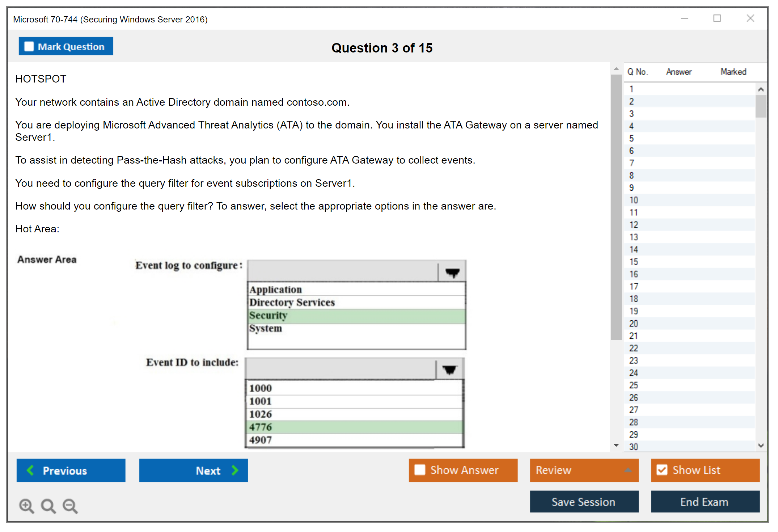Open the Event ID to include dropdown
778x532 pixels.
coord(449,370)
